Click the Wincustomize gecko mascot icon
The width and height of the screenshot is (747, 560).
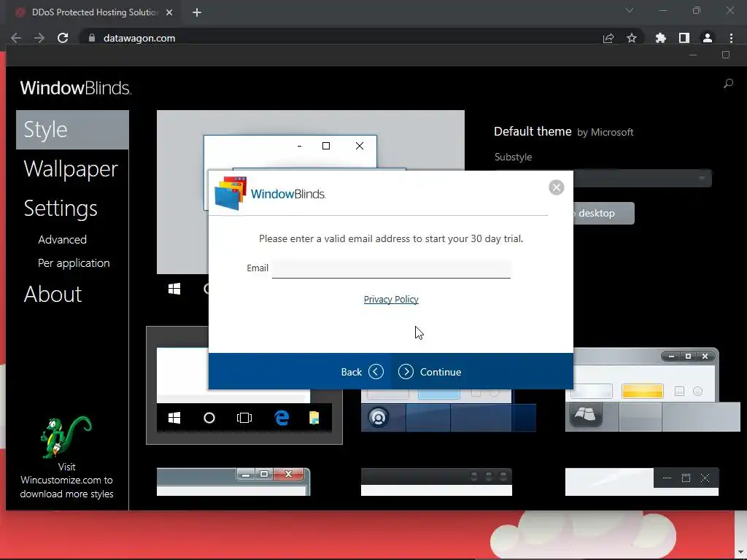(66, 437)
